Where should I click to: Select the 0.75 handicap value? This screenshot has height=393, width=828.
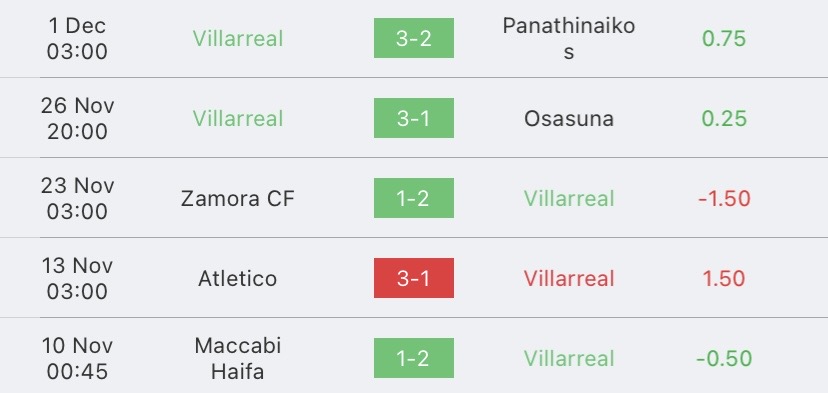(724, 38)
